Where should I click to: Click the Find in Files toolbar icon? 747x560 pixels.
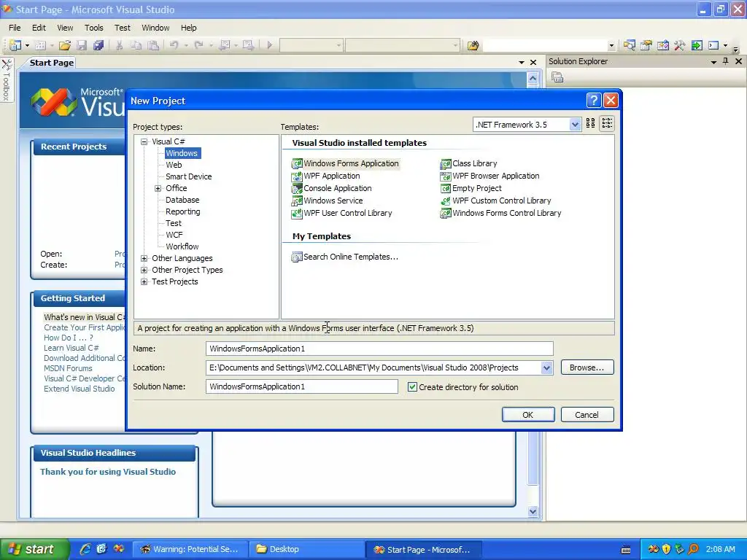(x=473, y=45)
